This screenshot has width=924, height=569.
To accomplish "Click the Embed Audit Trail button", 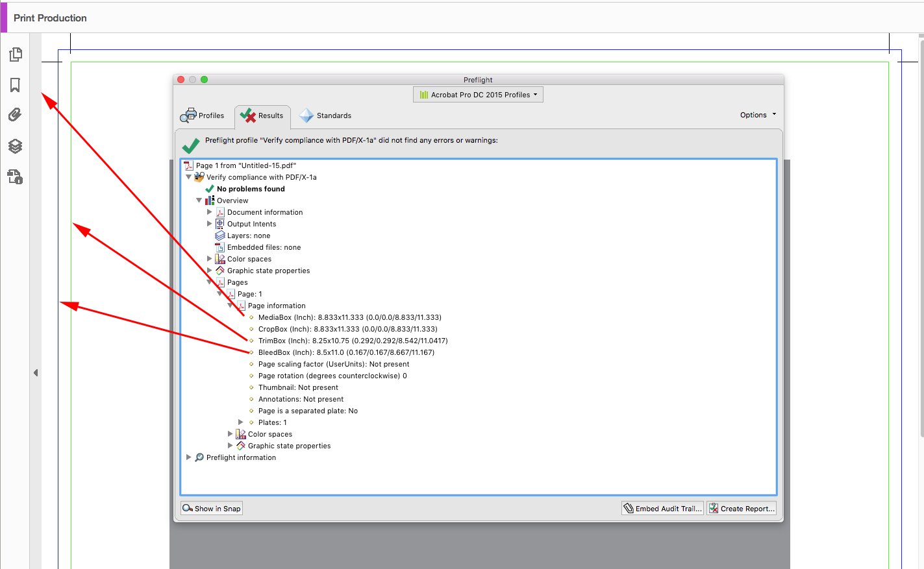I will click(662, 508).
